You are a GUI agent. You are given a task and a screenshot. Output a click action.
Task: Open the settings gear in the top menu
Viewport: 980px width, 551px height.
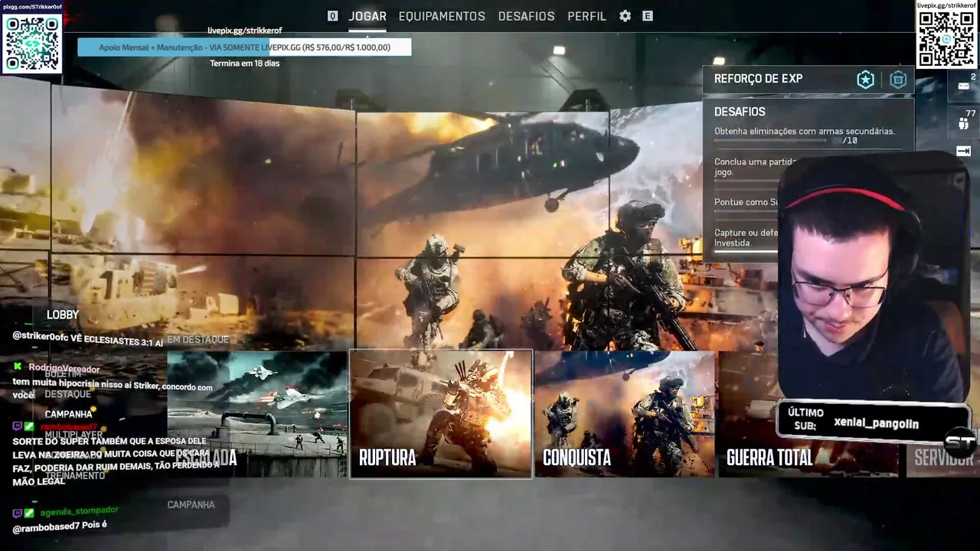(626, 16)
